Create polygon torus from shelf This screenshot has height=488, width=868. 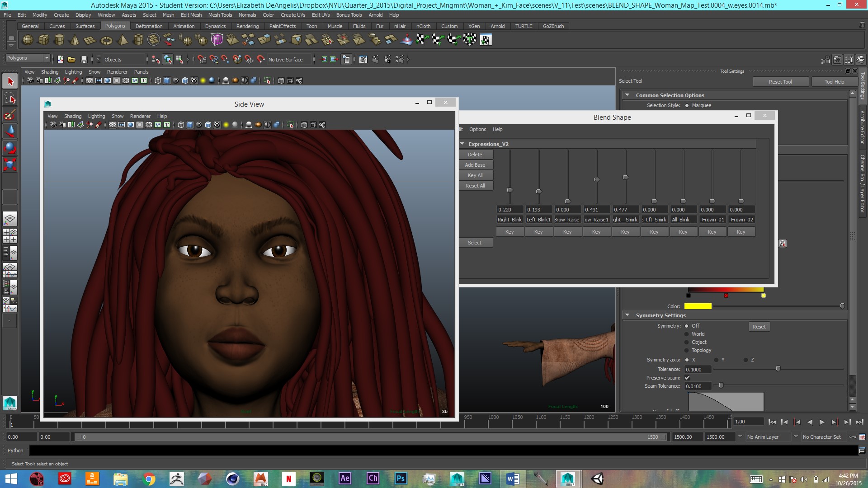(x=106, y=40)
